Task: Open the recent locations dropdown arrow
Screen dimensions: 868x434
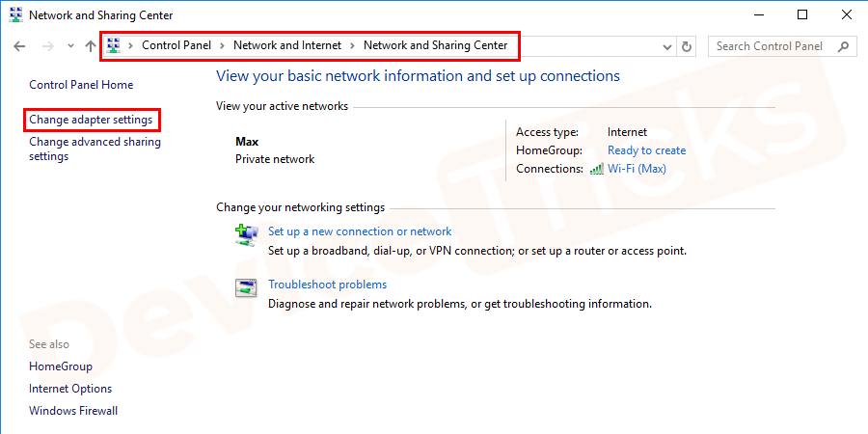Action: (x=70, y=46)
